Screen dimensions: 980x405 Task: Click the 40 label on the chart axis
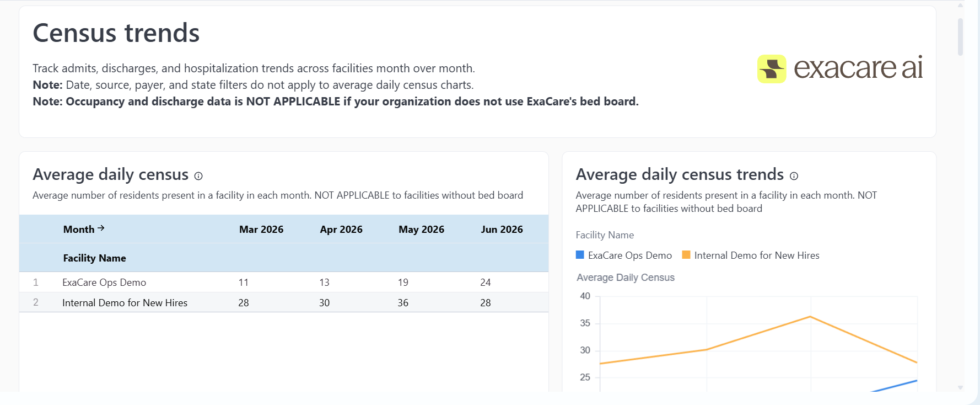click(585, 296)
